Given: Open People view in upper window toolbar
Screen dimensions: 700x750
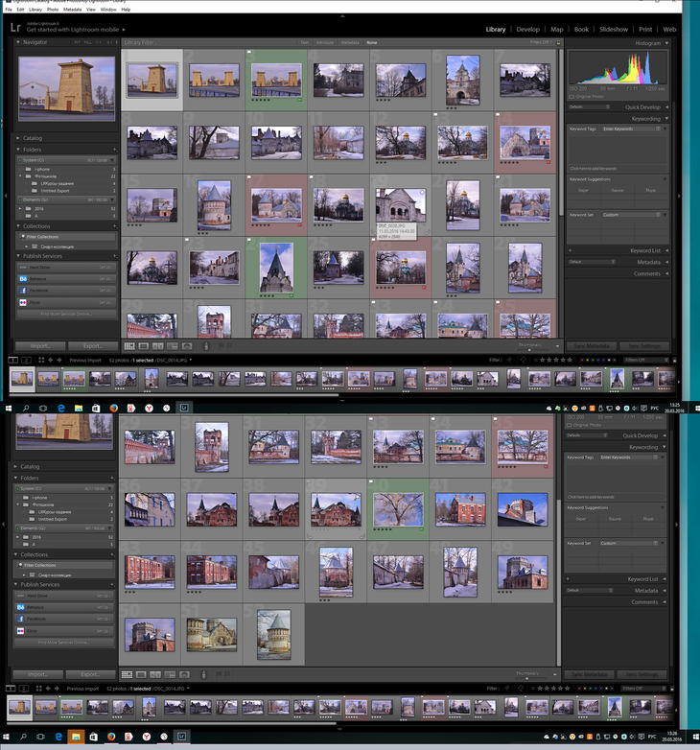Looking at the screenshot, I should [187, 346].
